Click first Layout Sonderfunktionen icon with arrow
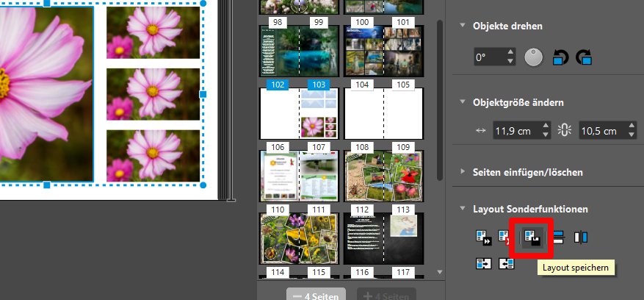644x300 pixels. pos(482,238)
